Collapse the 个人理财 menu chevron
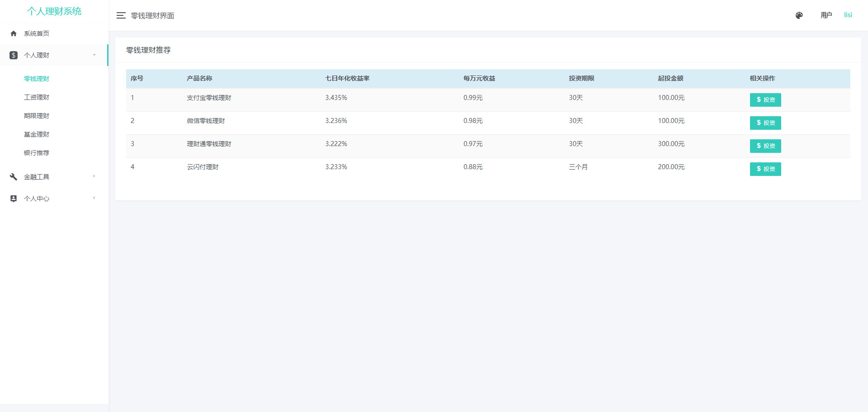This screenshot has width=868, height=412. click(94, 55)
